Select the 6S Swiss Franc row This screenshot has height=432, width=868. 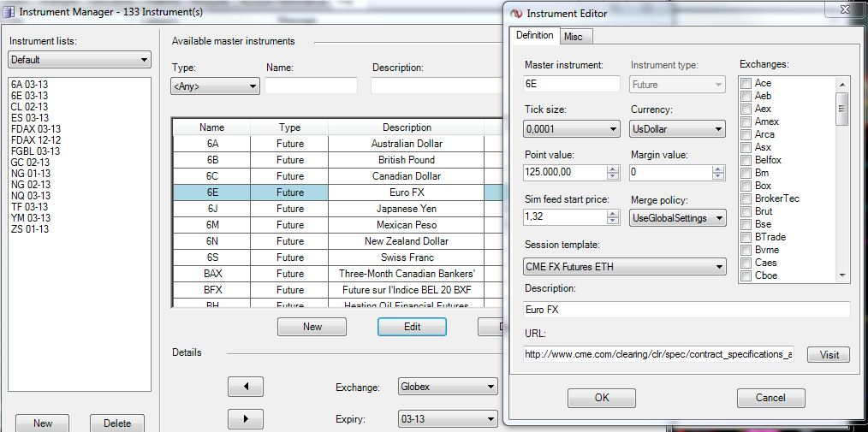pos(336,257)
